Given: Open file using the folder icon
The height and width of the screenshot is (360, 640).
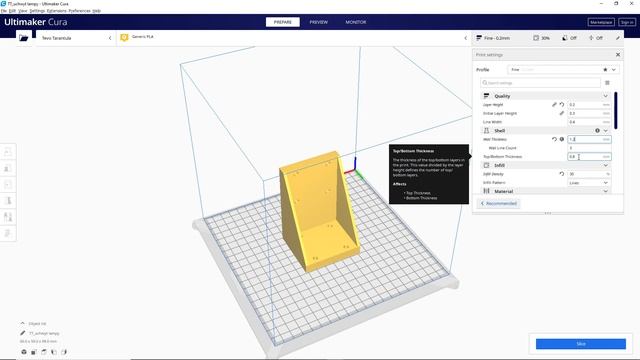Looking at the screenshot, I should coord(24,38).
